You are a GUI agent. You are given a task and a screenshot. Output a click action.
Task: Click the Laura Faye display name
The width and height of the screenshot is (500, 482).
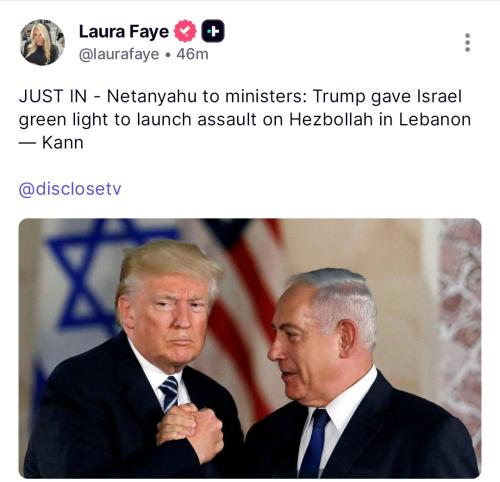pos(124,32)
